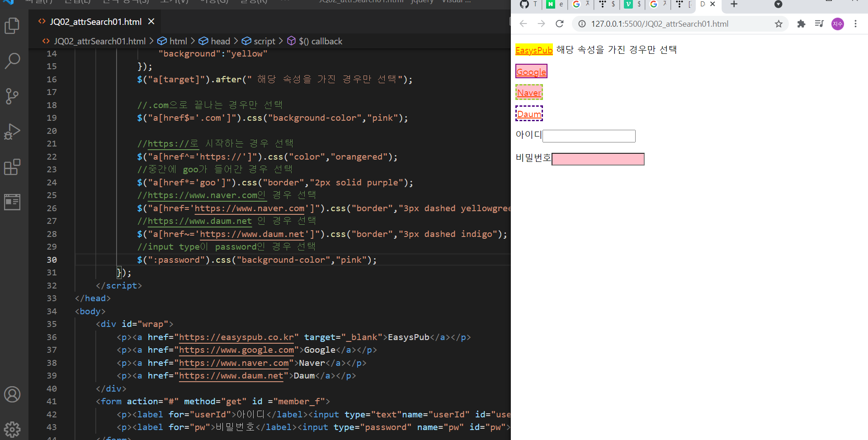
Task: Click https://easyspub.co.kr URL on code line 36
Action: (x=236, y=337)
